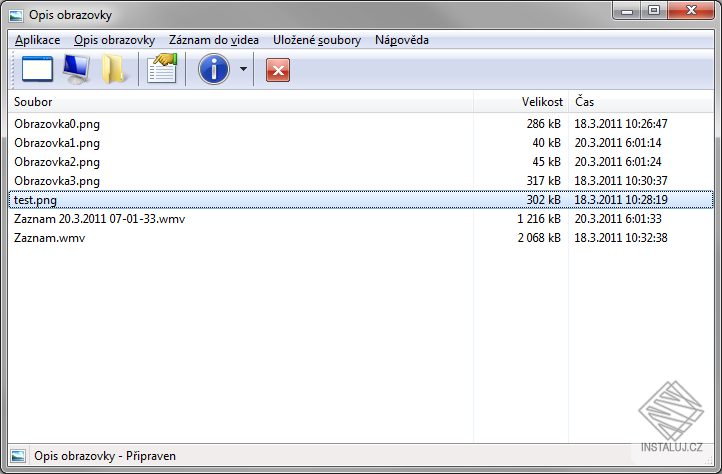Open the Opis obrazovky menu
Screen dimensions: 722x474
pos(115,40)
